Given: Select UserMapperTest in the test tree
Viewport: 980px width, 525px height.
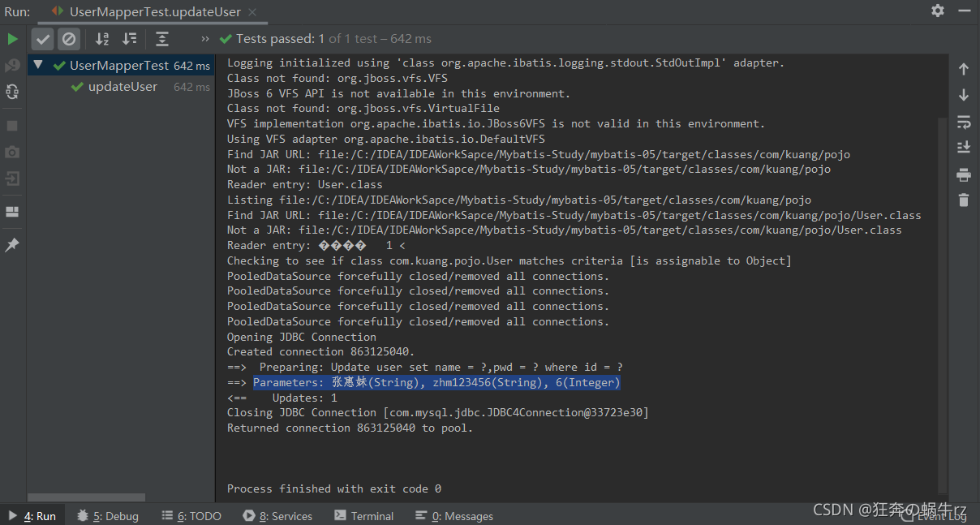Looking at the screenshot, I should [x=119, y=65].
